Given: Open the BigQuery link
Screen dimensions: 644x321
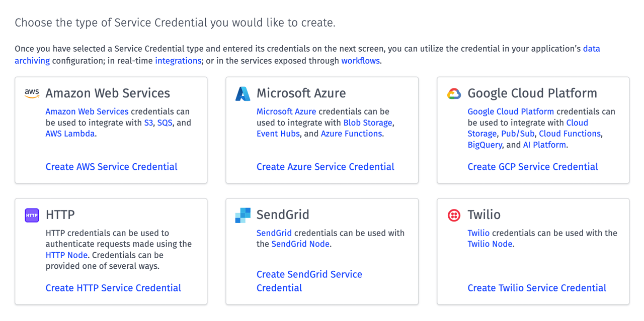Looking at the screenshot, I should (485, 144).
